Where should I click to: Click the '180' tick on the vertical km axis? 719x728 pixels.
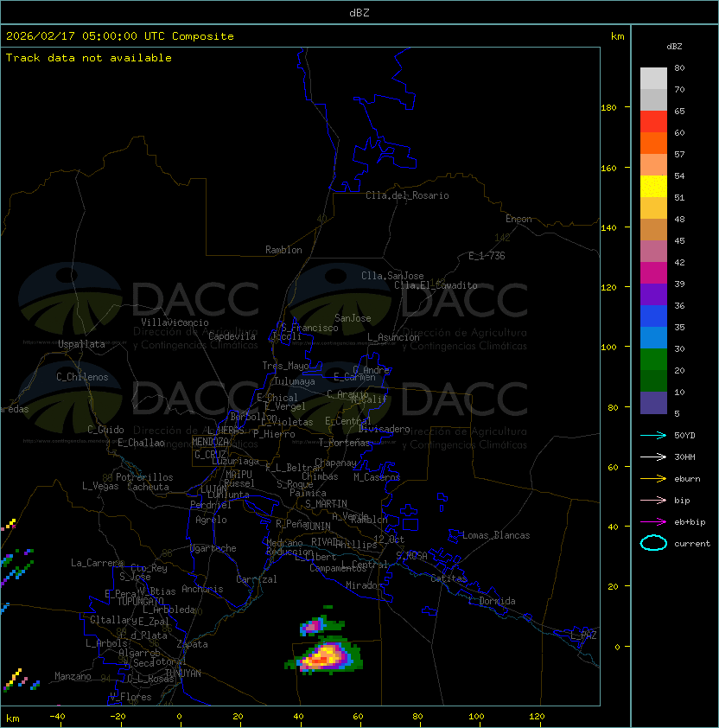pyautogui.click(x=608, y=108)
